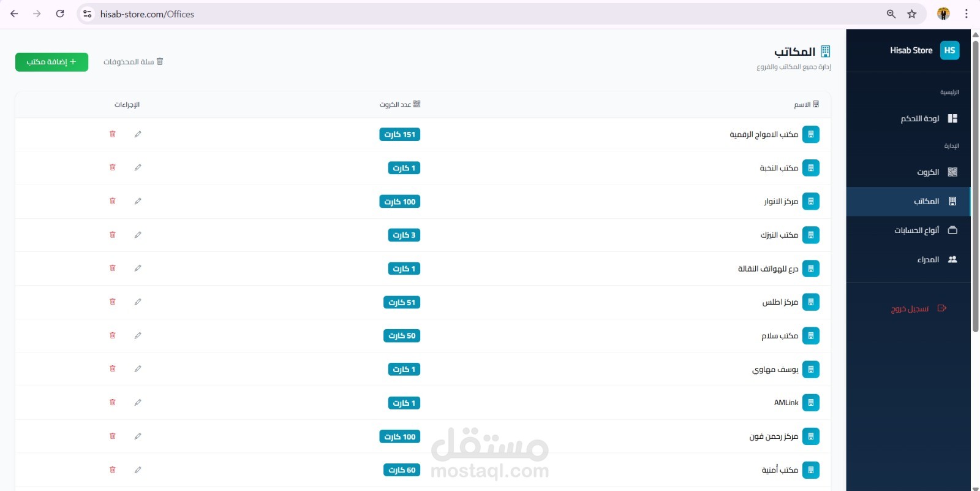Go to الكروت cards page in sidebar
This screenshot has height=491, width=980.
(x=909, y=172)
